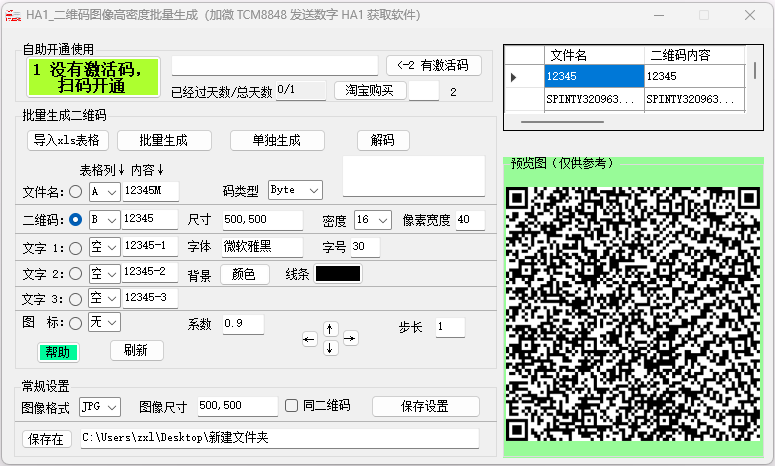Open the 图标 dropdown showing 无
This screenshot has width=775, height=466.
[104, 323]
